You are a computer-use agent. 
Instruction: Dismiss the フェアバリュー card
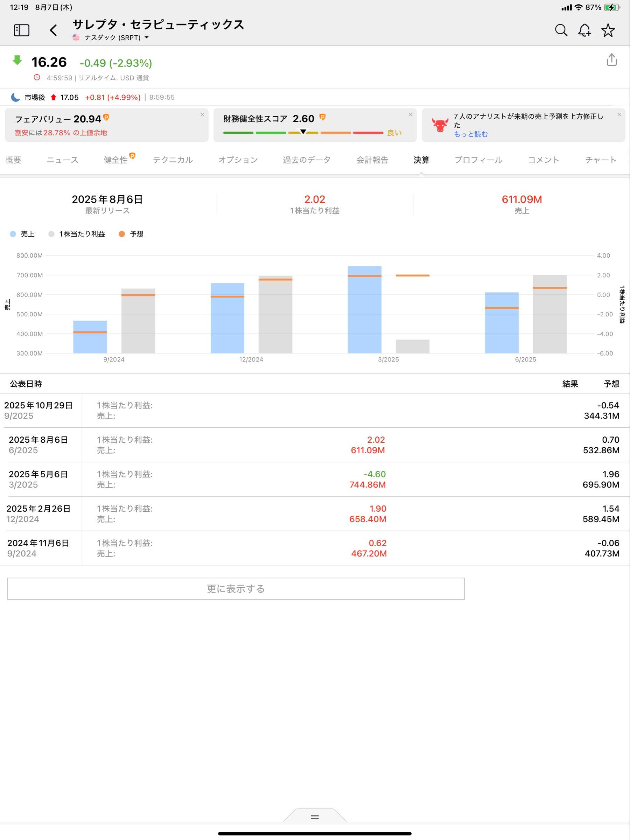click(202, 115)
